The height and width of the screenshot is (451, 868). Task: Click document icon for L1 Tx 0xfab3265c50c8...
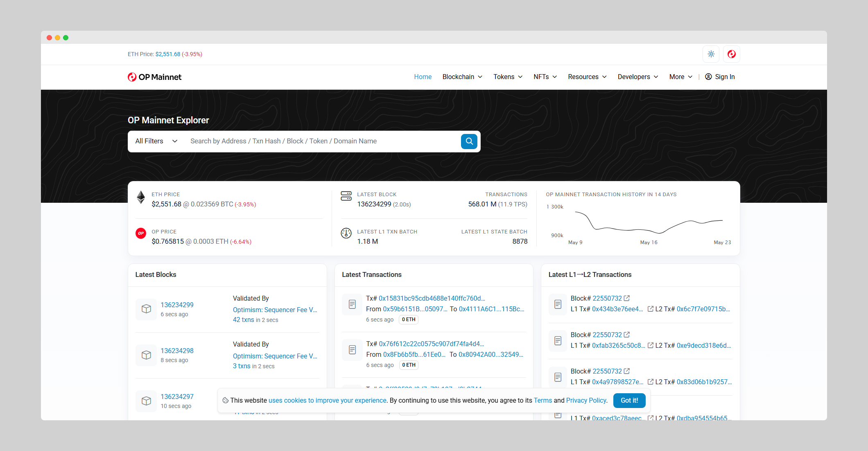click(558, 341)
